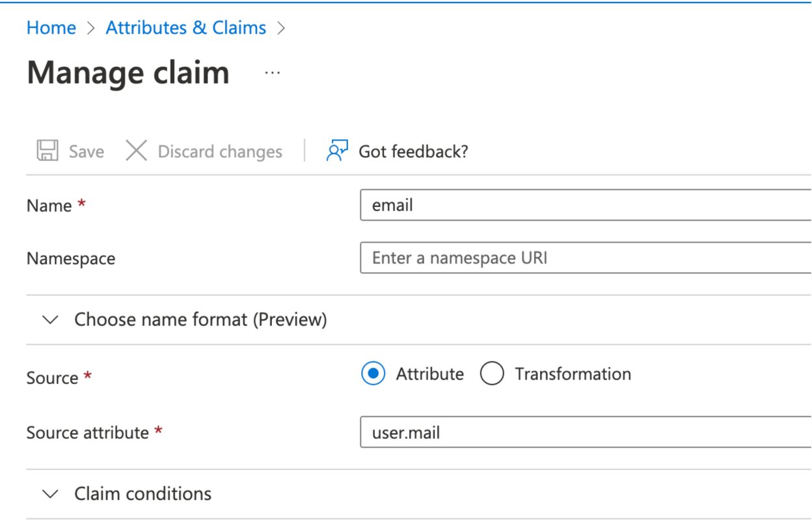
Task: Open the Attributes & Claims breadcrumb
Action: pyautogui.click(x=185, y=27)
